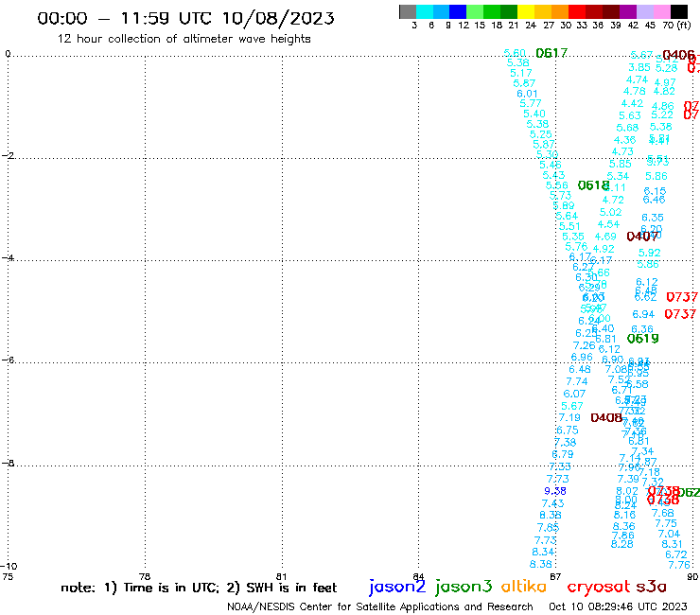The image size is (700, 615).
Task: Click the wave height value 6.35
Action: pos(653,218)
